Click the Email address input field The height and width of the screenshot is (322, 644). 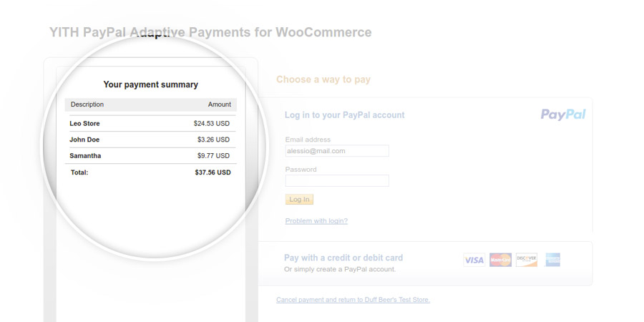[337, 151]
